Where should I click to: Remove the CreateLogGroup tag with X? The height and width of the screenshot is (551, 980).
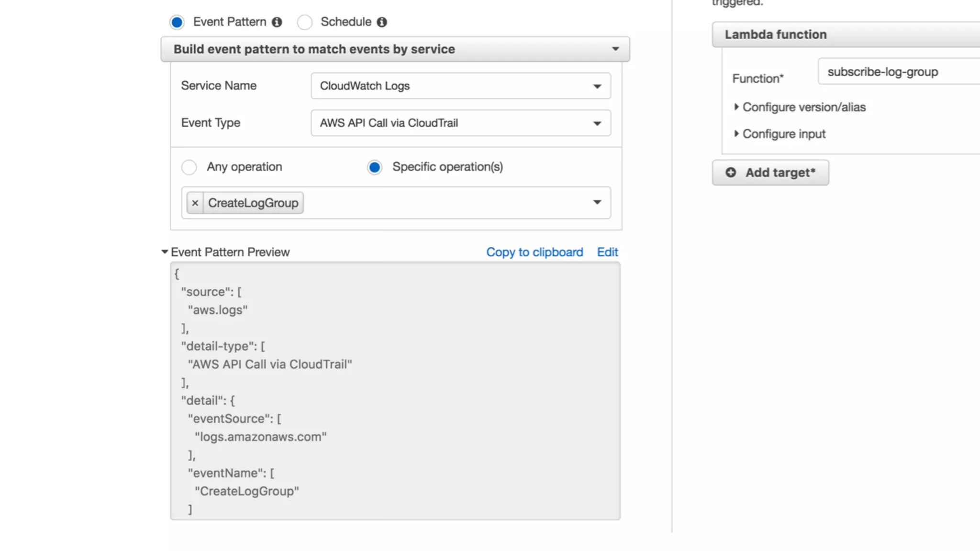(x=195, y=203)
